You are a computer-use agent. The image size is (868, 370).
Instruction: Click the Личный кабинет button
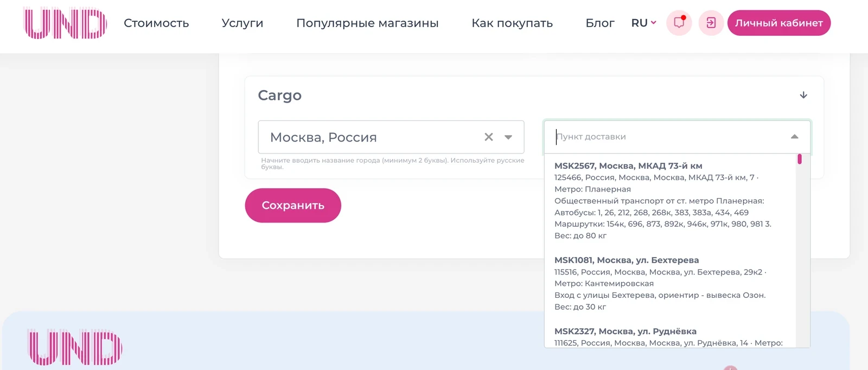coord(779,23)
